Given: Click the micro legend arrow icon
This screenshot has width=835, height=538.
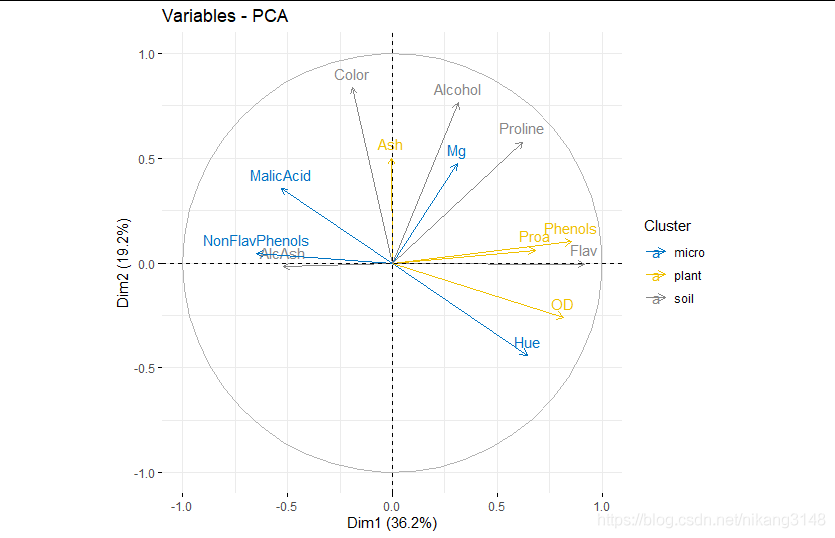Looking at the screenshot, I should coord(656,252).
